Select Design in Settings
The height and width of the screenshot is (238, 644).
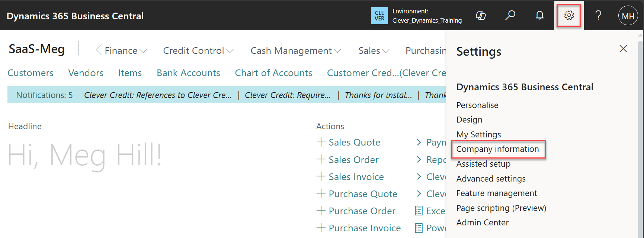point(469,120)
